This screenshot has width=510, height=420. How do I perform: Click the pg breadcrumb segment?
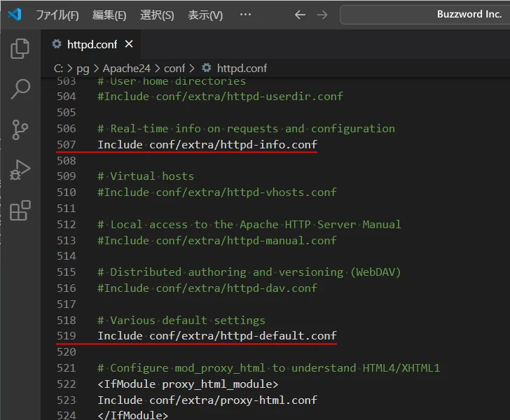83,68
